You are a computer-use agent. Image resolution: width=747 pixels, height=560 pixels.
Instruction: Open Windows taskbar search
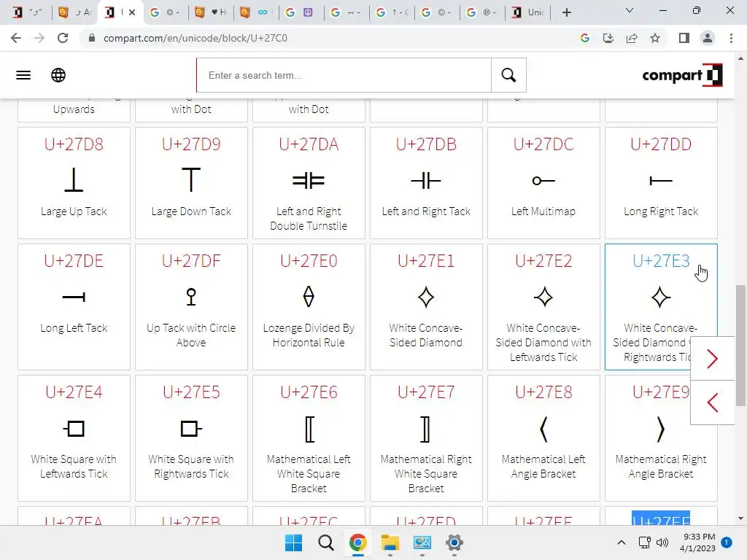[326, 542]
